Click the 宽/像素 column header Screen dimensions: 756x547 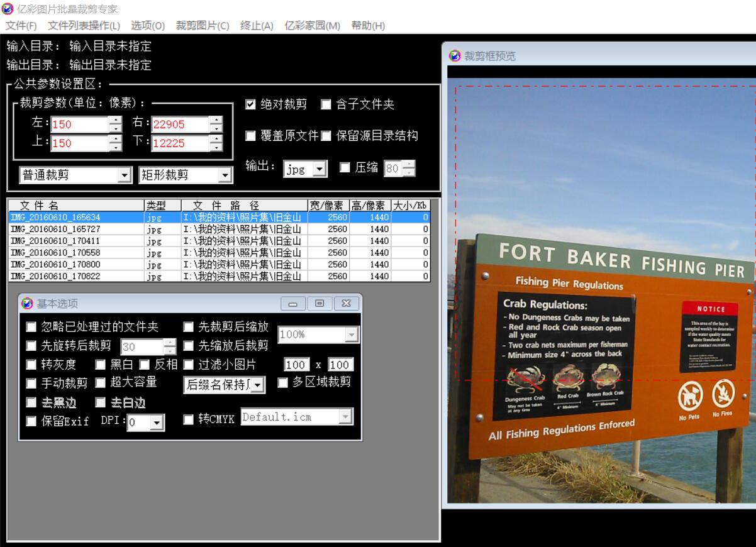pyautogui.click(x=329, y=206)
